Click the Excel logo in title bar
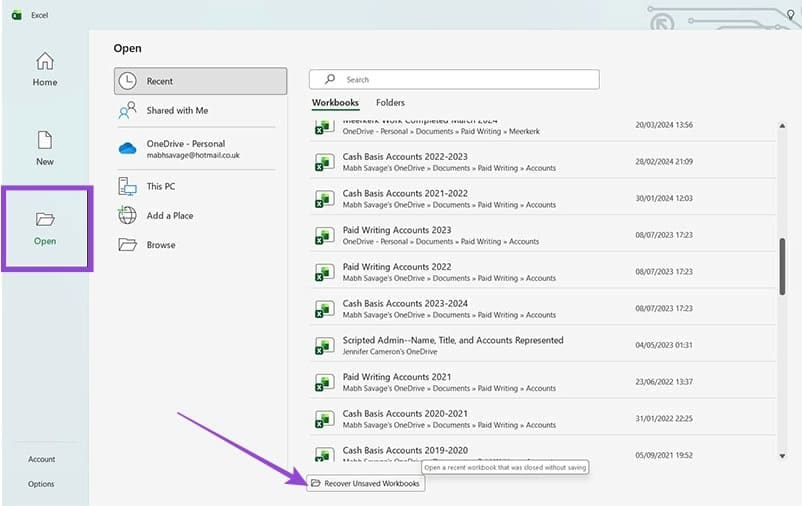802x506 pixels. 17,15
